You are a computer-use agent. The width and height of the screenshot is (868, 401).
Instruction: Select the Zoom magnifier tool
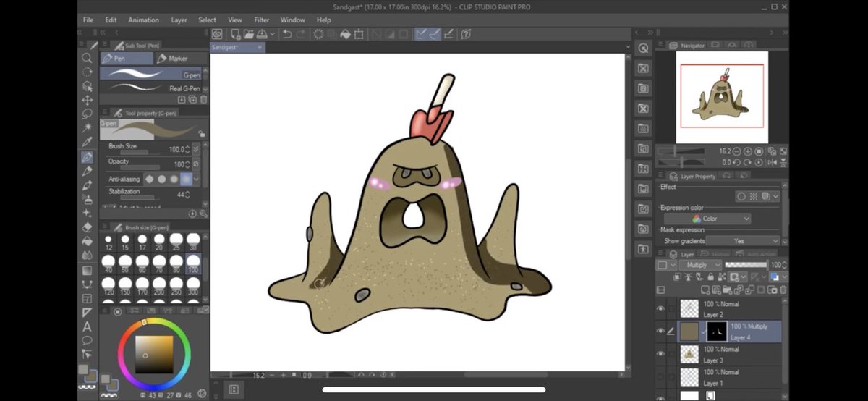coord(87,58)
